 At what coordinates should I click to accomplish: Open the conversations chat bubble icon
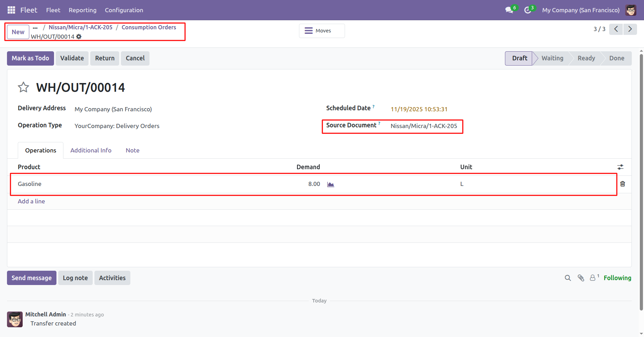509,10
